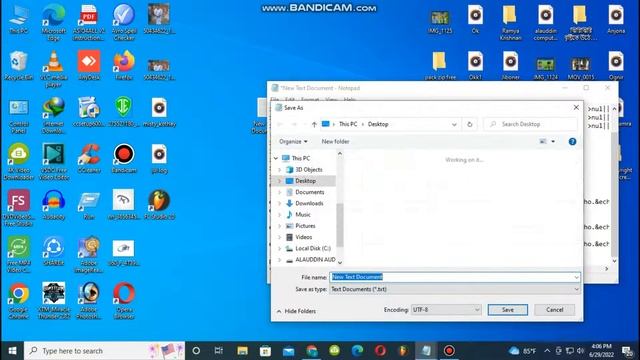Click This PC in the address breadcrumb
This screenshot has height=360, width=640.
point(348,124)
